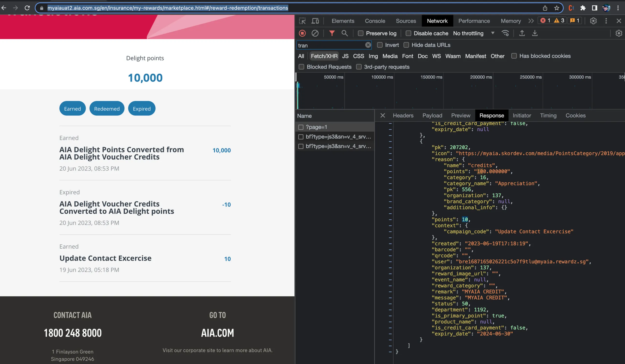This screenshot has width=625, height=364.
Task: Clear the 'tran' filter text
Action: (368, 45)
